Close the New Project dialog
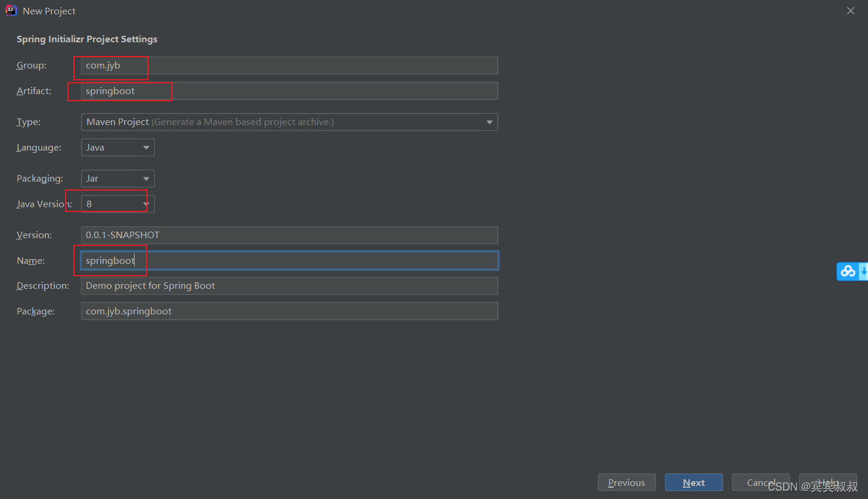The height and width of the screenshot is (499, 868). pos(851,11)
